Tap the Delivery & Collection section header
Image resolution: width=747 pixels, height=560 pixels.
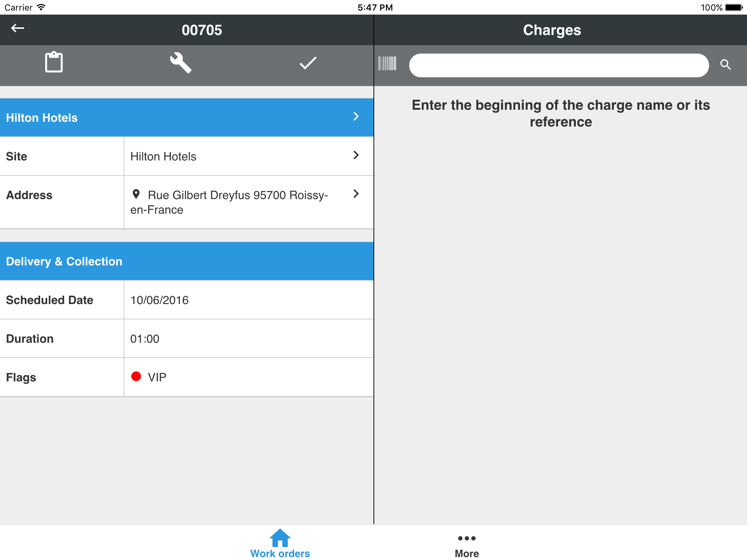coord(187,261)
